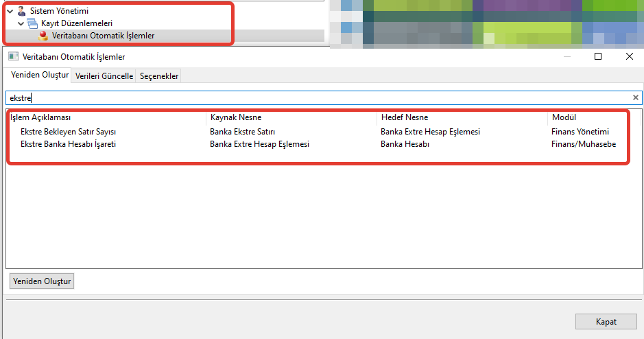Click the Kayıt Düzenlemeleri folder icon

click(x=32, y=23)
